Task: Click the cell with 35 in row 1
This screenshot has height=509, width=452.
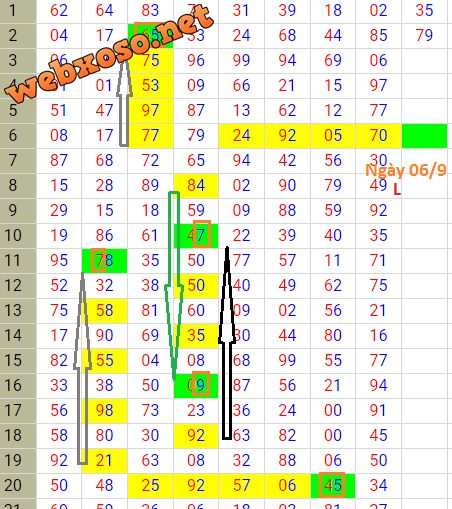Action: pyautogui.click(x=424, y=11)
